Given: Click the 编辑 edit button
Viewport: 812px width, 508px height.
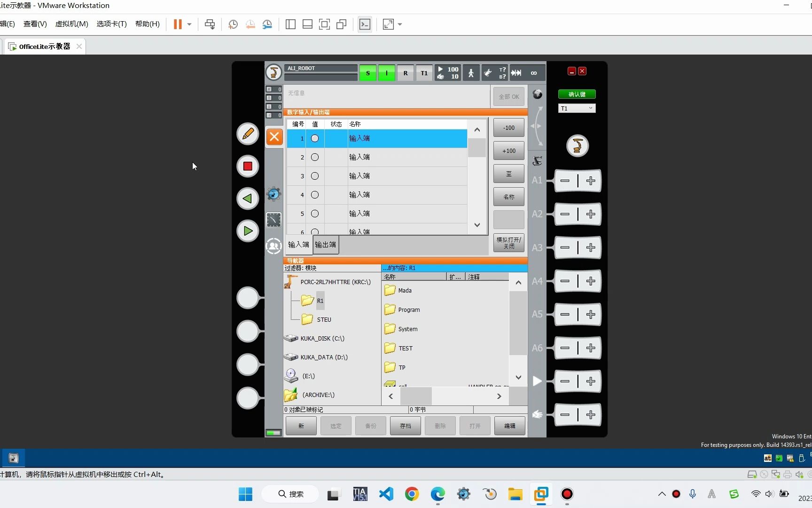Looking at the screenshot, I should click(x=510, y=426).
